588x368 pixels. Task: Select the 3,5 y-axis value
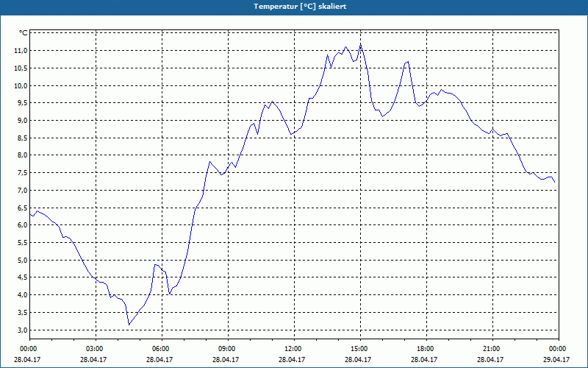[23, 312]
